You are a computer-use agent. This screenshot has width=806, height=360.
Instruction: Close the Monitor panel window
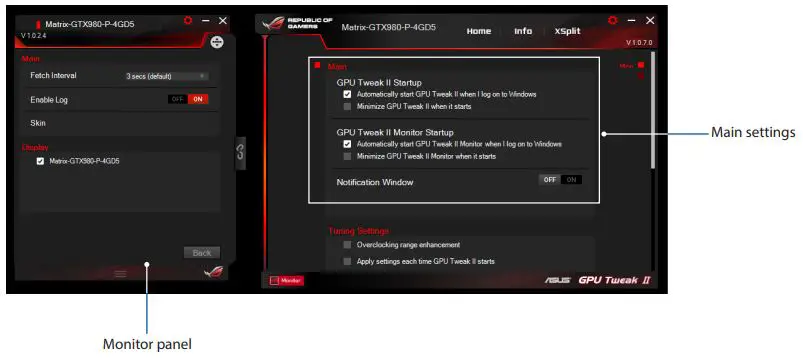(x=223, y=21)
